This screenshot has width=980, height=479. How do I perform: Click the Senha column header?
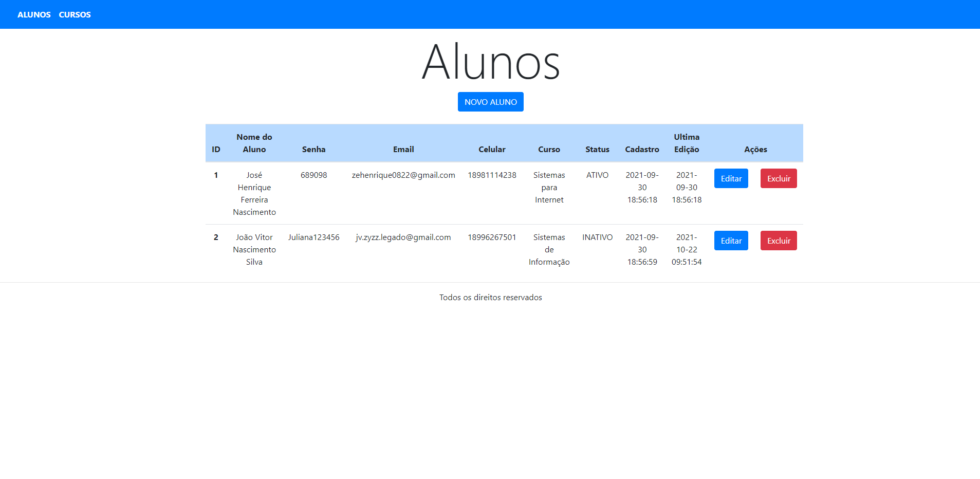tap(313, 149)
